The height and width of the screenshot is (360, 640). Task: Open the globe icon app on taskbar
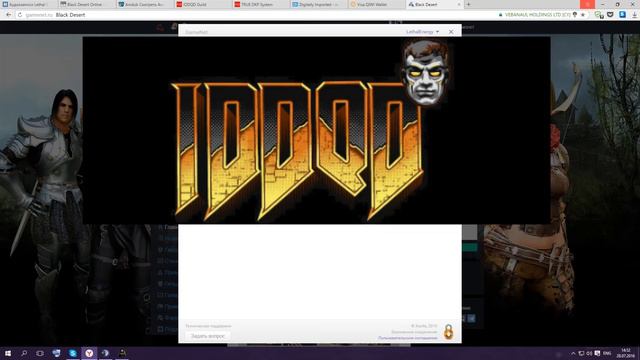click(105, 353)
